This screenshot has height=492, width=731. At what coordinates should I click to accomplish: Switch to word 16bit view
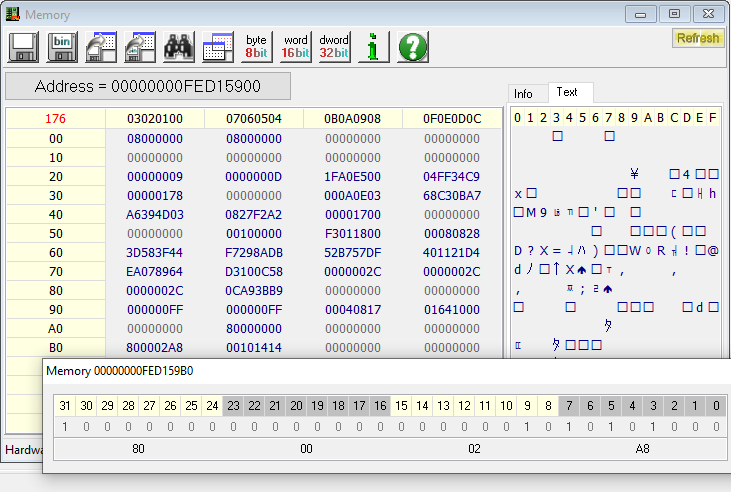295,46
